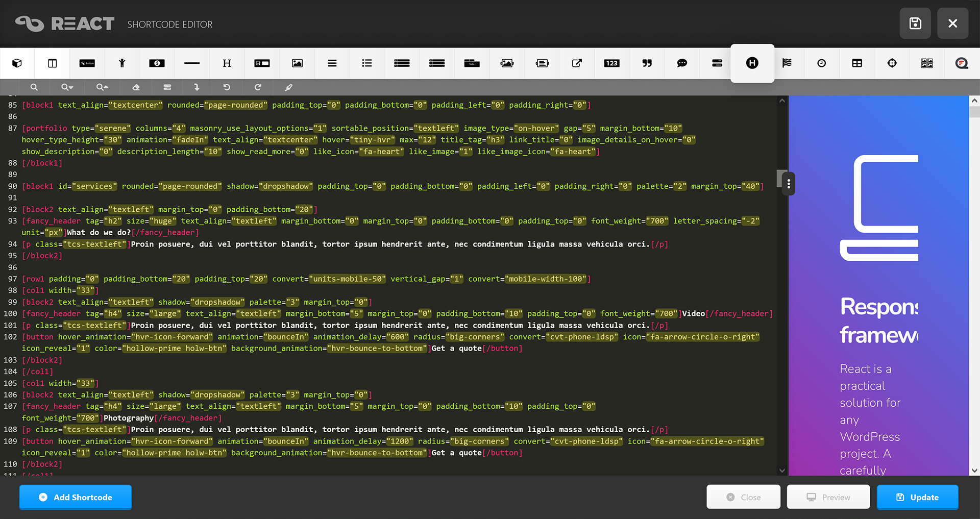Click the code editor scroll up arrow
The height and width of the screenshot is (519, 980).
782,101
